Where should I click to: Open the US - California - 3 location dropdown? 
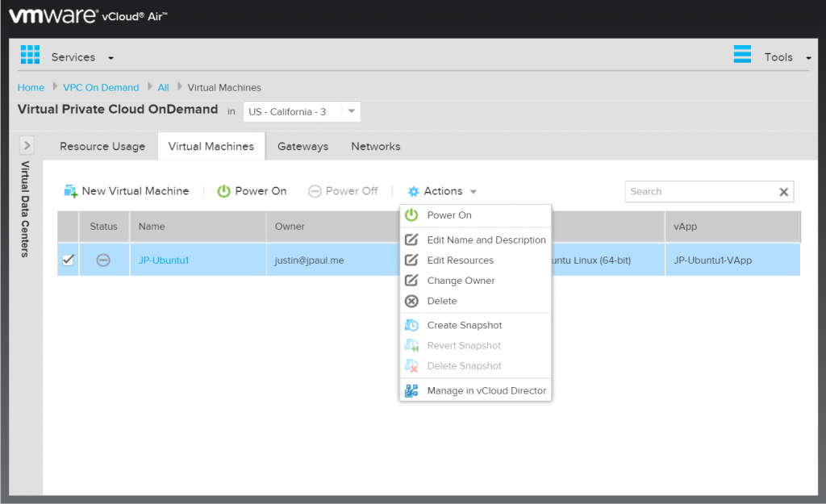[x=302, y=111]
